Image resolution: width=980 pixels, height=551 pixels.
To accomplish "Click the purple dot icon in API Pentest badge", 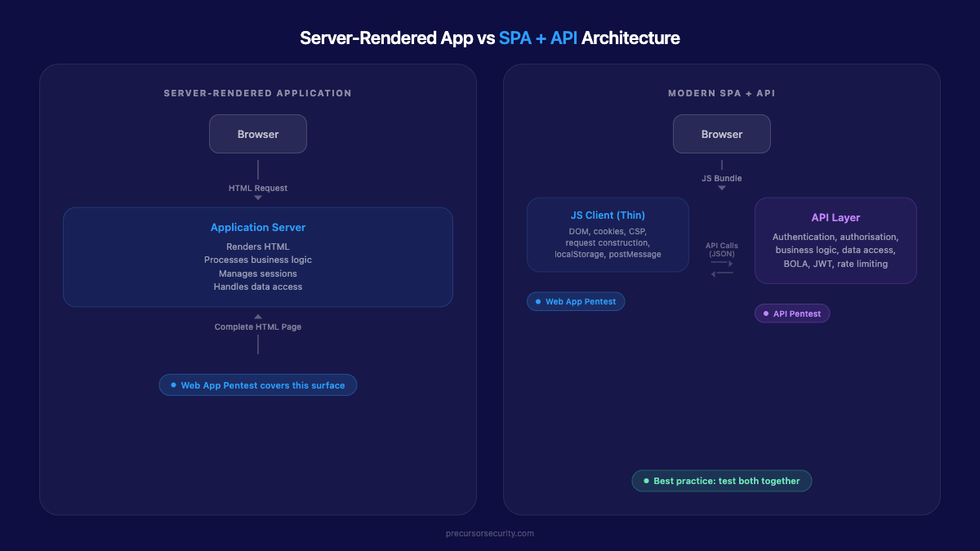I will pos(766,313).
